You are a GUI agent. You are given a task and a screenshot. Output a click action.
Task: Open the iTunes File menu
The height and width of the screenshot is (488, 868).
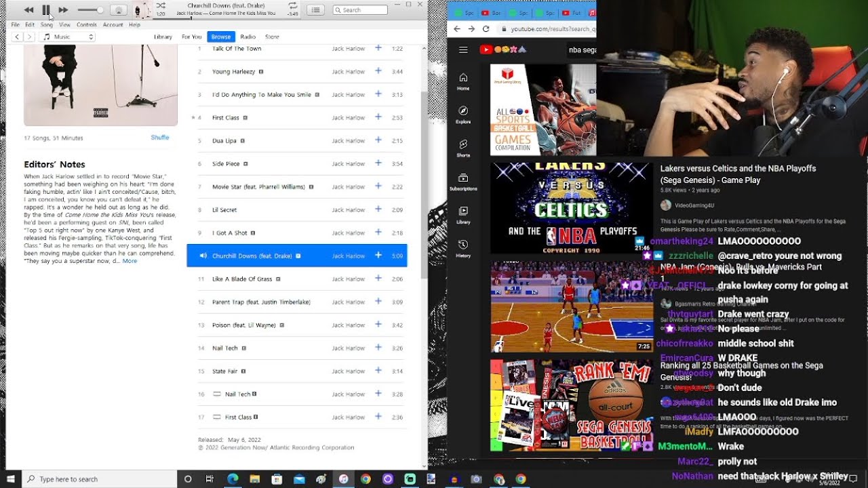[16, 24]
